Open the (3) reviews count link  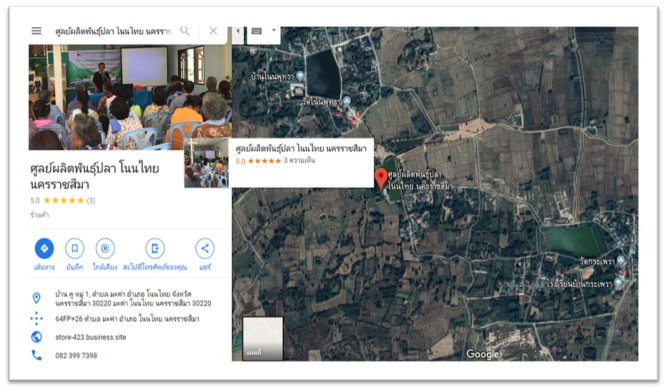pyautogui.click(x=91, y=201)
